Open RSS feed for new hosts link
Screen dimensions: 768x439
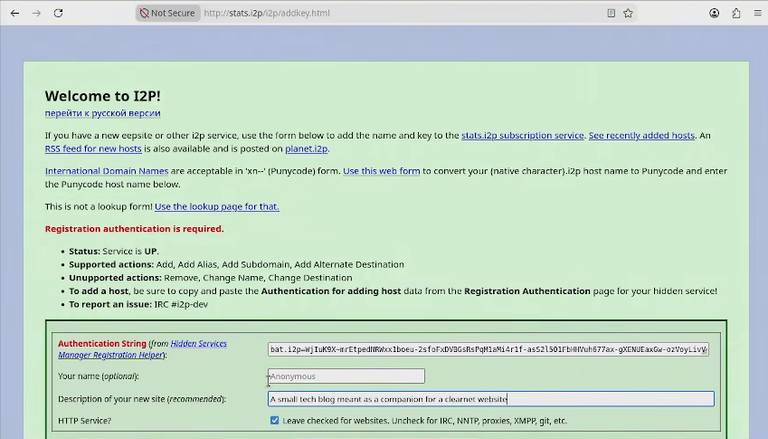pyautogui.click(x=93, y=148)
